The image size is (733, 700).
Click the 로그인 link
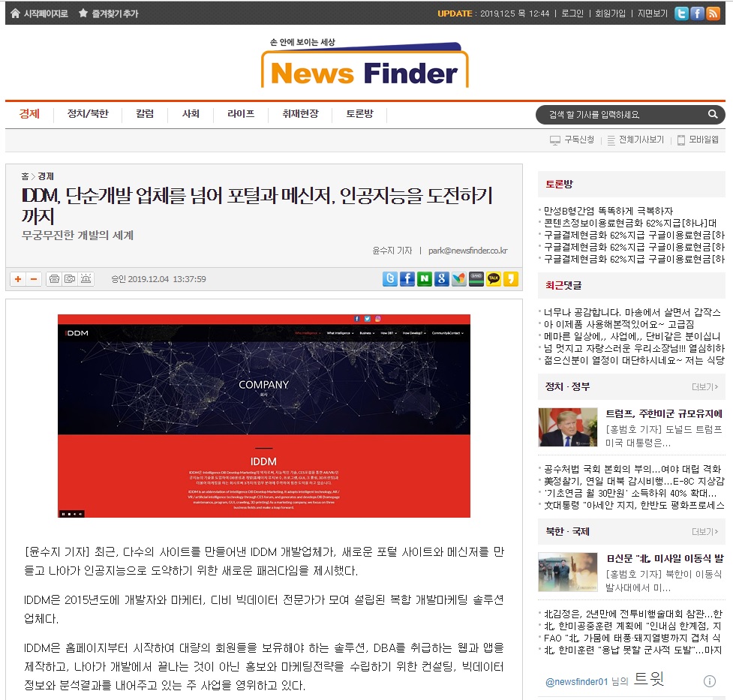click(572, 14)
